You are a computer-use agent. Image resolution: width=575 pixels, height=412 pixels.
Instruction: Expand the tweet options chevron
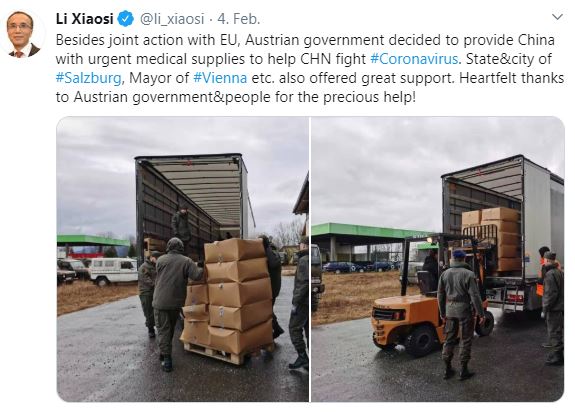[557, 17]
